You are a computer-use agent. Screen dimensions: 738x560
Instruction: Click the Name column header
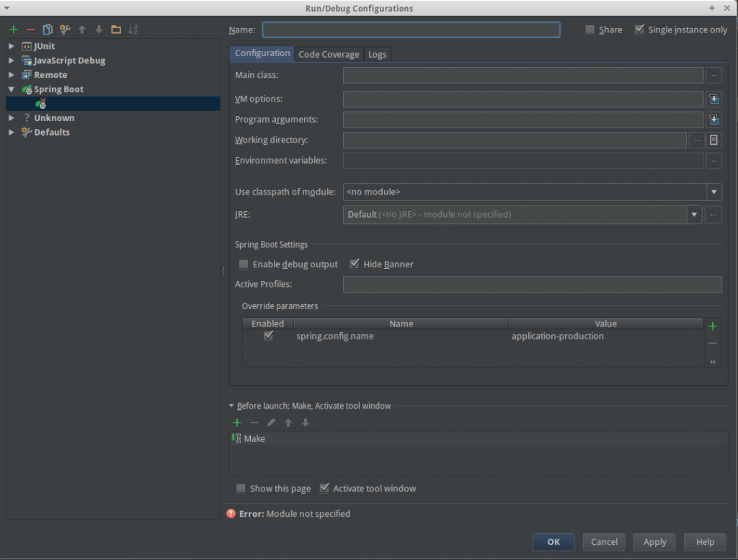401,324
